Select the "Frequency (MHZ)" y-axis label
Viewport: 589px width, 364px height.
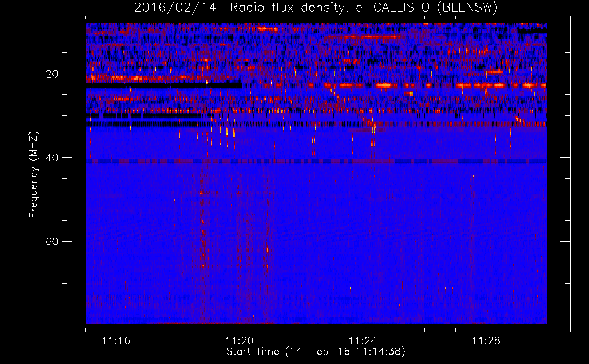click(33, 175)
